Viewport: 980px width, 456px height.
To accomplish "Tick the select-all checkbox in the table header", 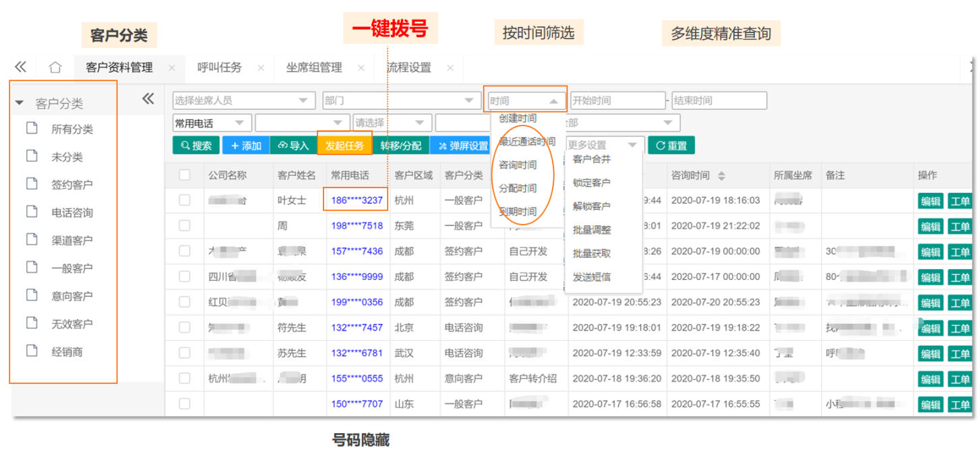I will click(x=184, y=175).
